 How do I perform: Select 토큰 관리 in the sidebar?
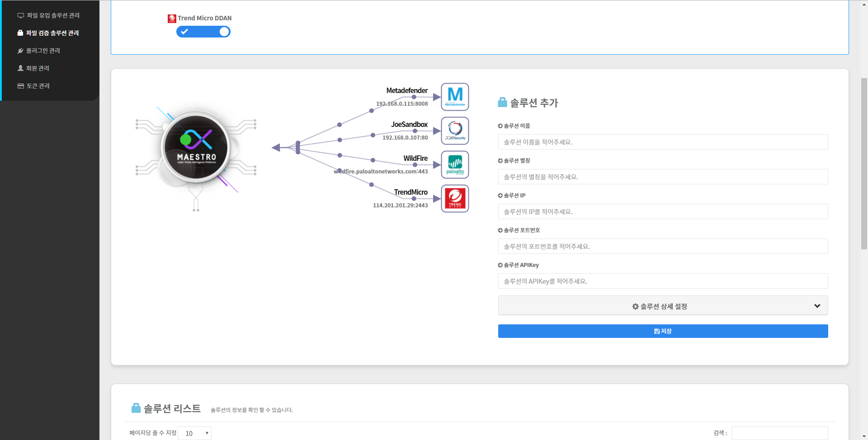(38, 86)
